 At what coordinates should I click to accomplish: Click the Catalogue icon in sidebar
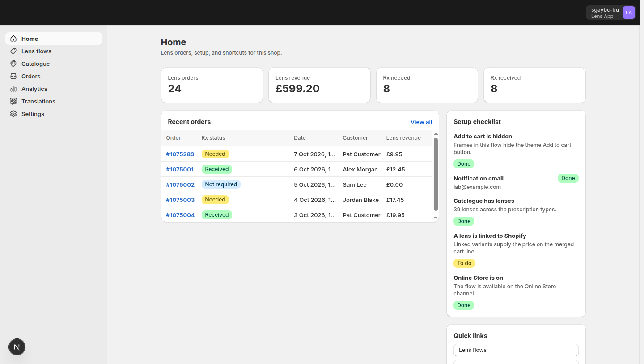13,64
